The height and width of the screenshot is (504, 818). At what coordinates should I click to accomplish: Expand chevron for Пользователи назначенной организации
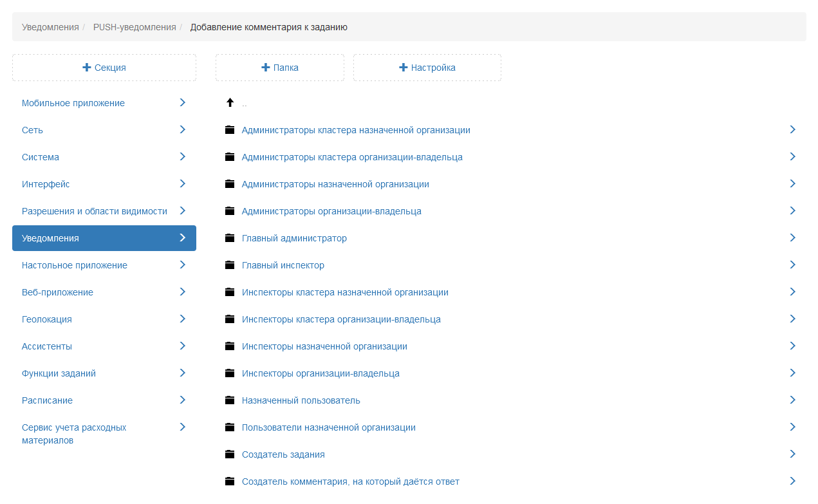(x=792, y=427)
